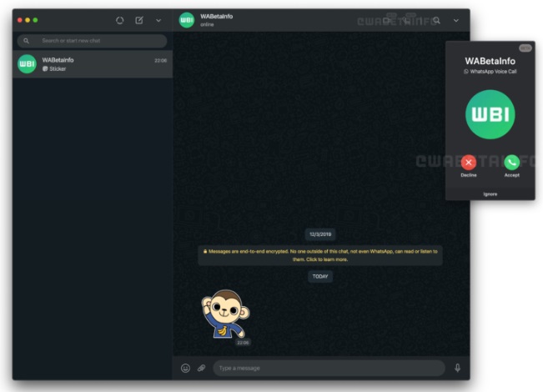
Task: Open the emoji picker smiley icon
Action: click(x=186, y=368)
